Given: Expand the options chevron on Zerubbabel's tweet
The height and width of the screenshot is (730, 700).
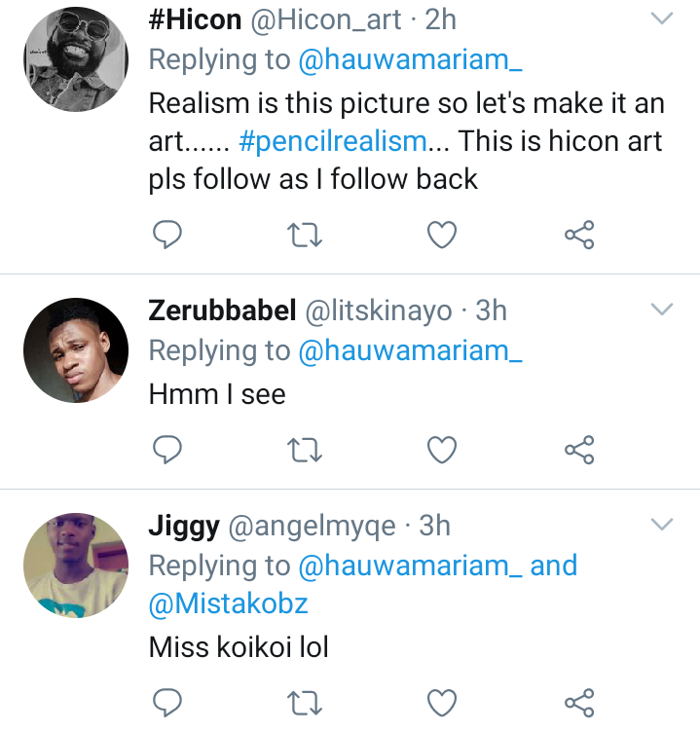Looking at the screenshot, I should point(662,310).
